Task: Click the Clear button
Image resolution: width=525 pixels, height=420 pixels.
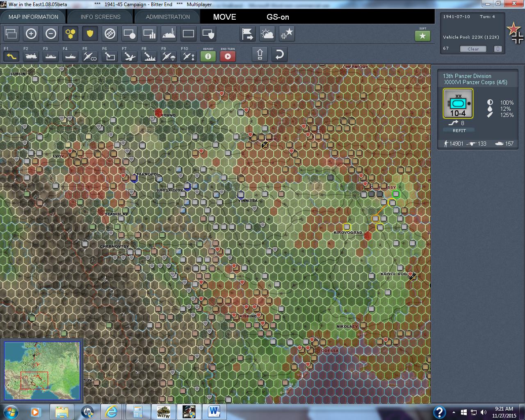Action: tap(473, 49)
